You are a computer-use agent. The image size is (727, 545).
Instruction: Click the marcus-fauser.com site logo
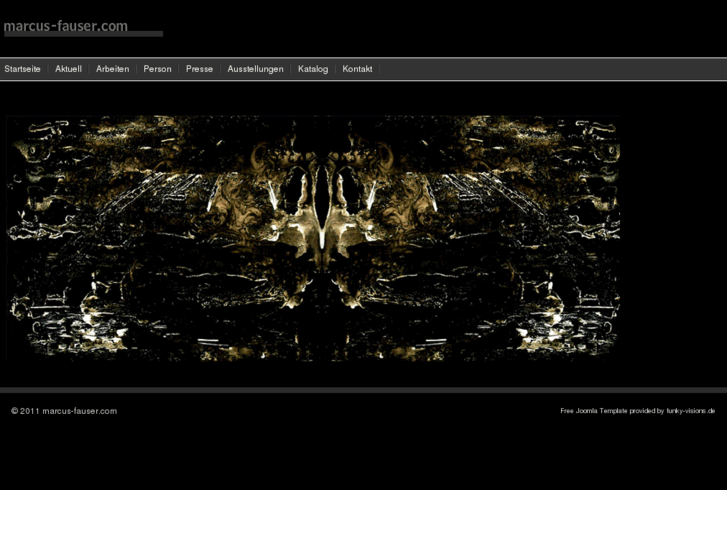click(83, 27)
